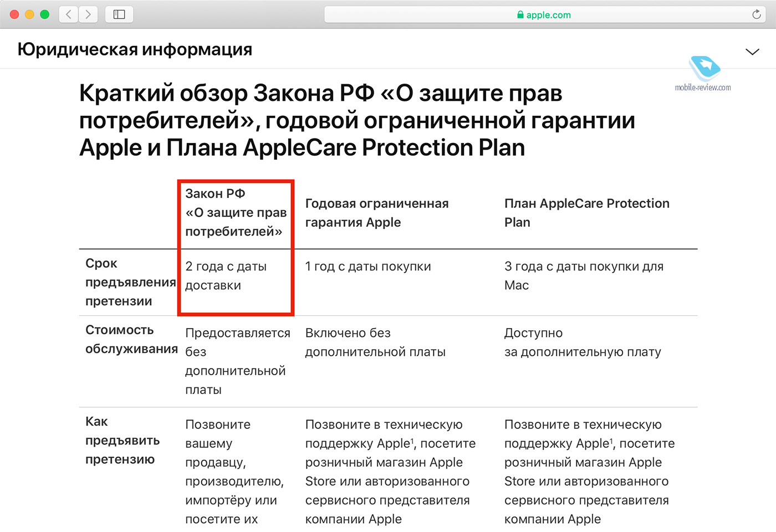Click the cell 2 года с даты доставки

[x=226, y=276]
